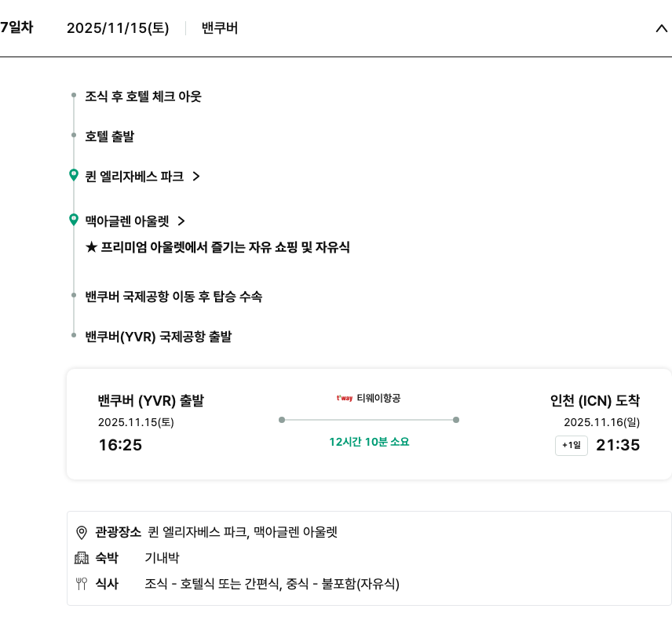Open the 퀸 엘리자베스 파크 link
Viewport: 672px width, 638px height.
point(134,177)
